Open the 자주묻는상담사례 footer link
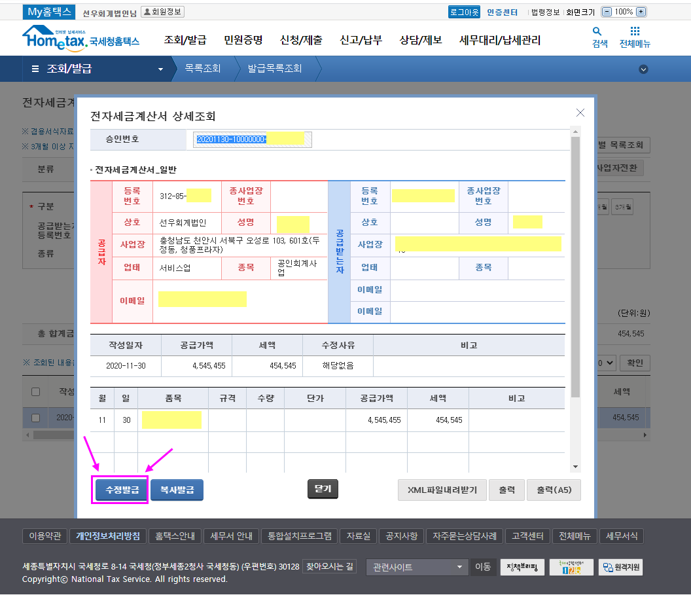The width and height of the screenshot is (691, 616). click(465, 536)
